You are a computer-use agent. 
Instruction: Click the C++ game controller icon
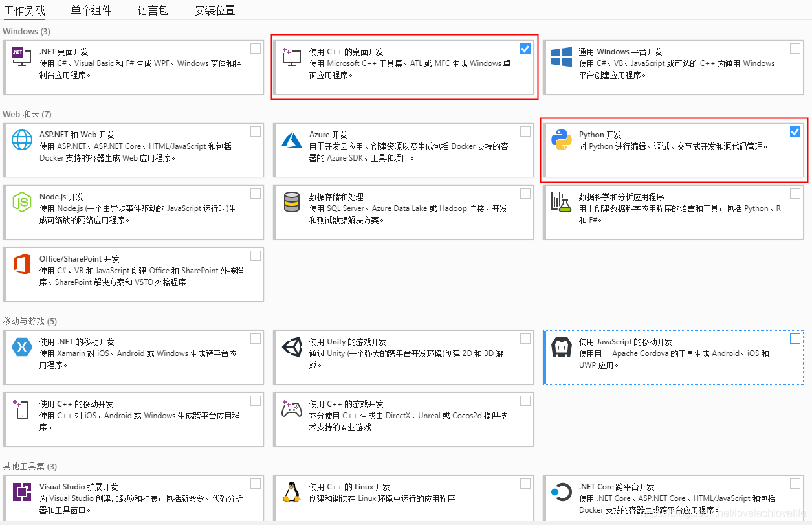(x=292, y=408)
